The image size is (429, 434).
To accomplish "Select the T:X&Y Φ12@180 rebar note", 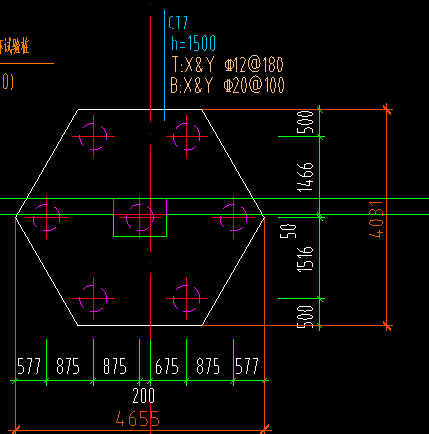I will tap(227, 64).
